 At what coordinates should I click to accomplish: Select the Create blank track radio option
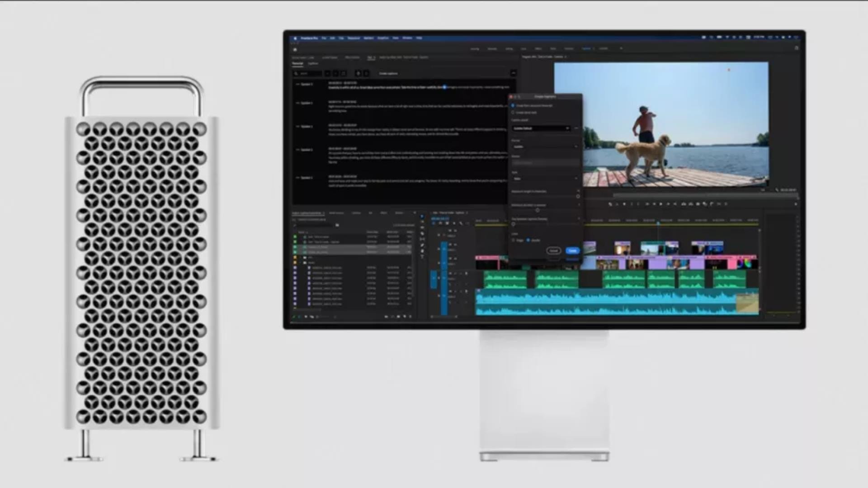click(x=513, y=113)
